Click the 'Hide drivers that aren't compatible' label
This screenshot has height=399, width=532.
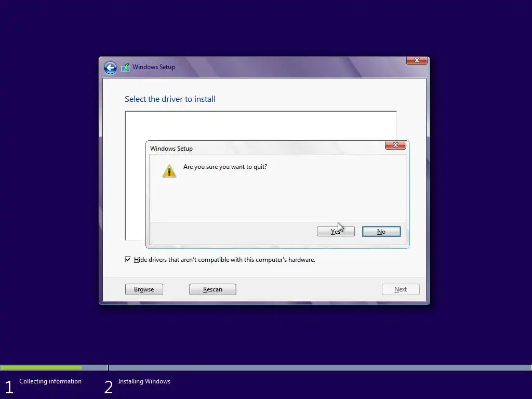(224, 260)
